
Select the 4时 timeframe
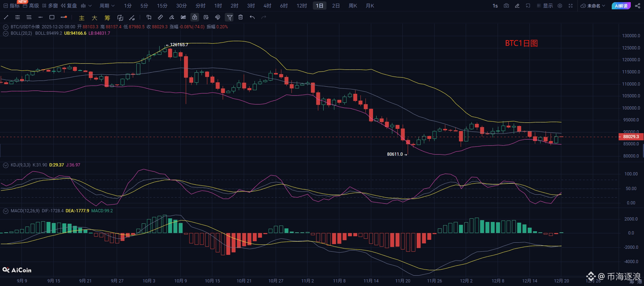(x=267, y=6)
